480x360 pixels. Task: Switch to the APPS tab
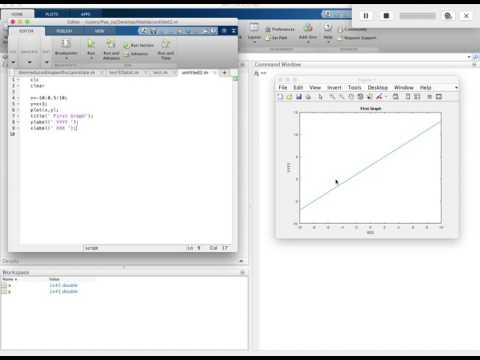tap(86, 14)
